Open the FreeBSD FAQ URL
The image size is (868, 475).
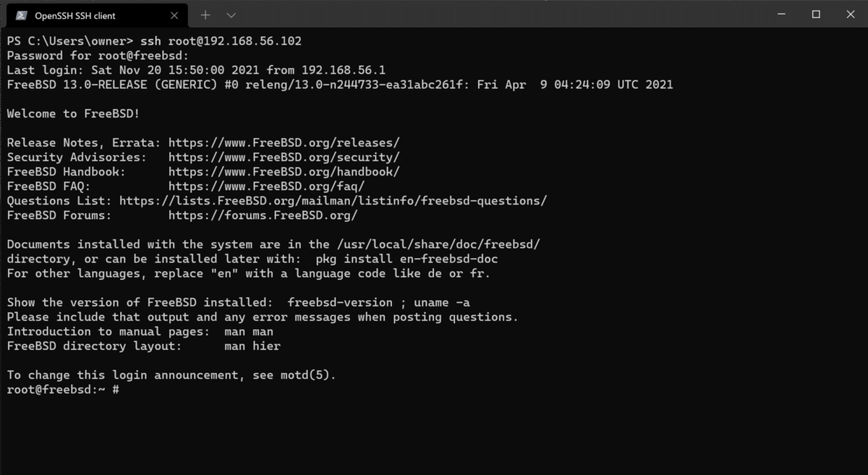[x=271, y=186]
